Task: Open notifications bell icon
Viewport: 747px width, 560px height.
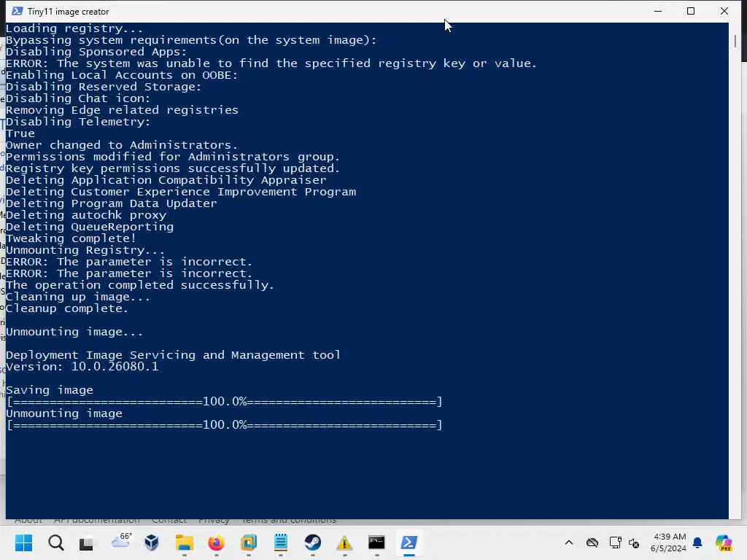Action: click(x=697, y=542)
